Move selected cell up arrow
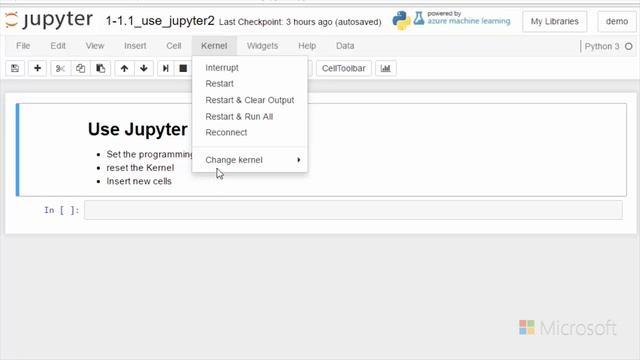Image resolution: width=640 pixels, height=360 pixels. click(124, 68)
